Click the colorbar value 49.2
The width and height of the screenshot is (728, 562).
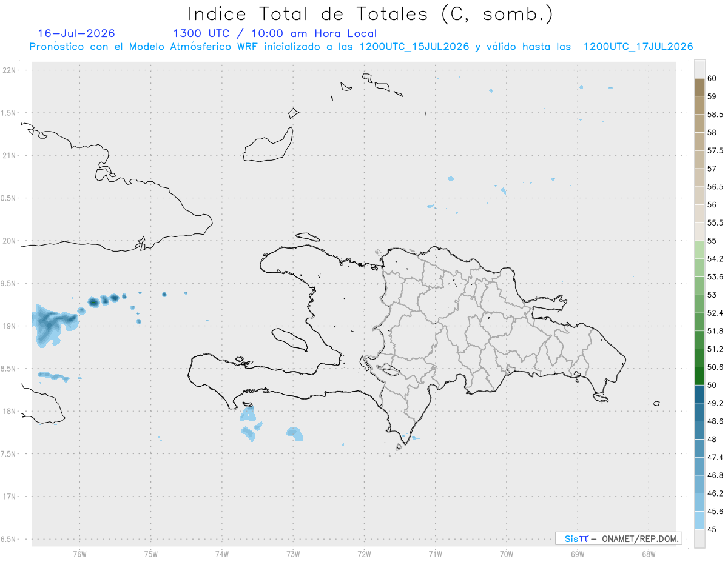point(715,403)
